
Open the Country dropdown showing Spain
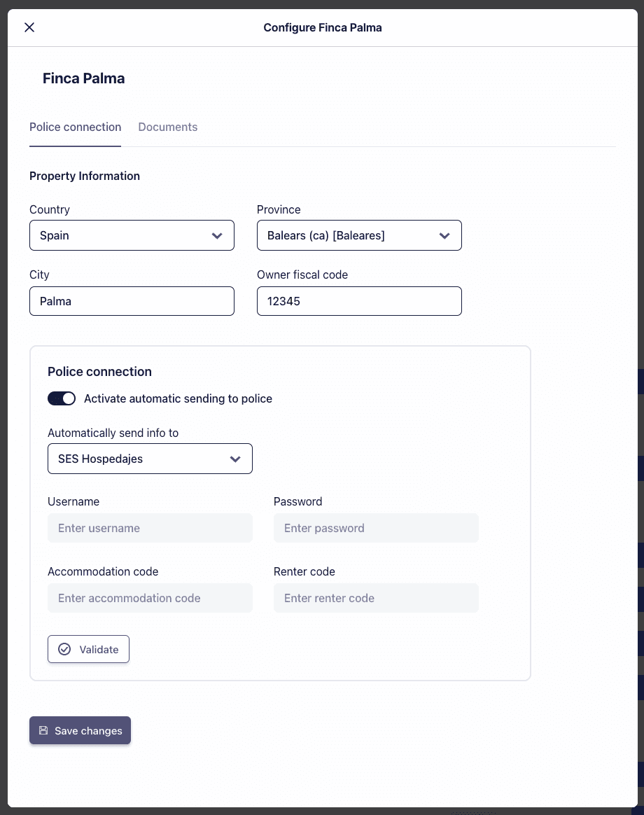132,236
